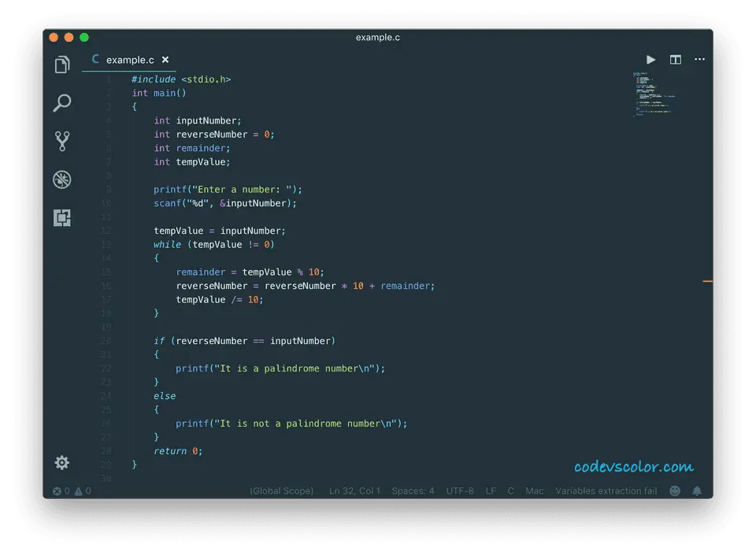The width and height of the screenshot is (756, 555).
Task: Open the Manage gear icon
Action: click(x=62, y=463)
